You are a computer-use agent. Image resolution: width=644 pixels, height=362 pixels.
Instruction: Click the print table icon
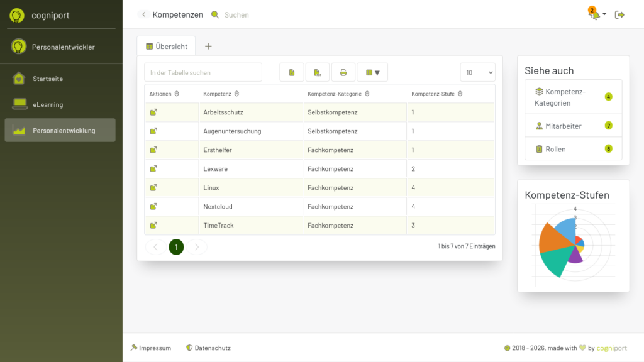click(343, 72)
